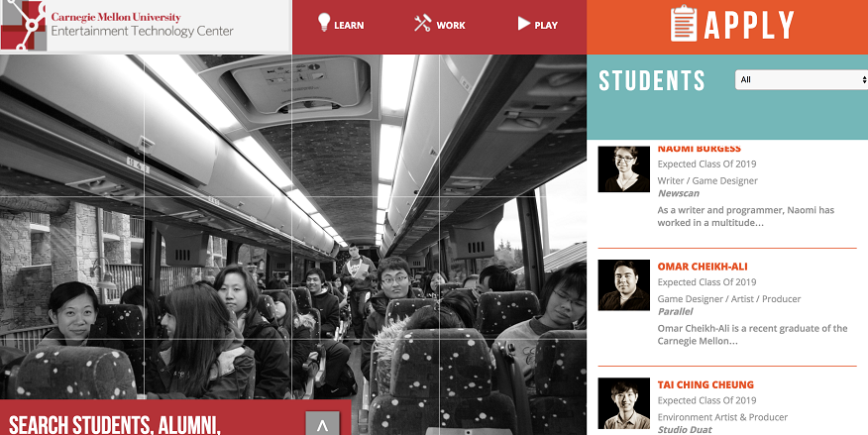
Task: Click the APPLY button
Action: click(727, 27)
